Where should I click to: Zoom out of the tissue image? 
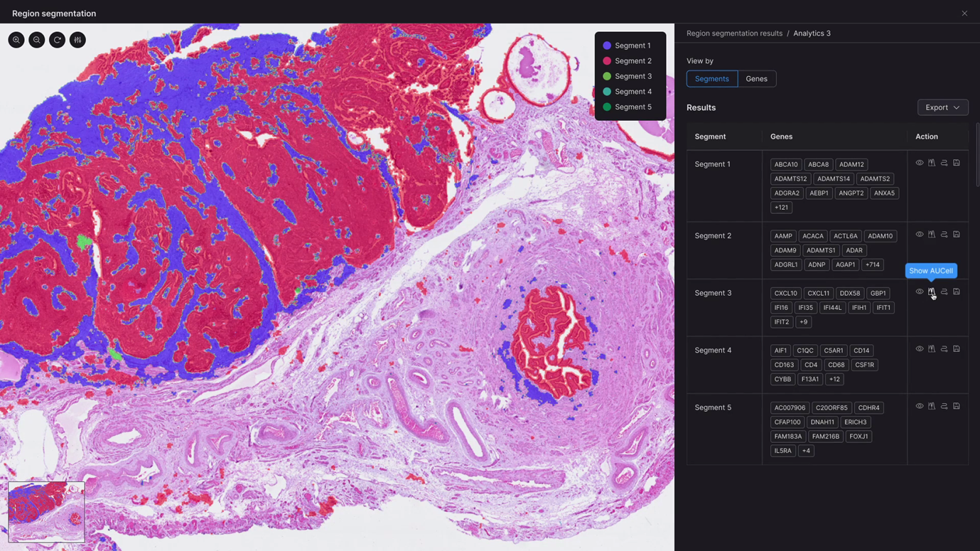point(37,40)
